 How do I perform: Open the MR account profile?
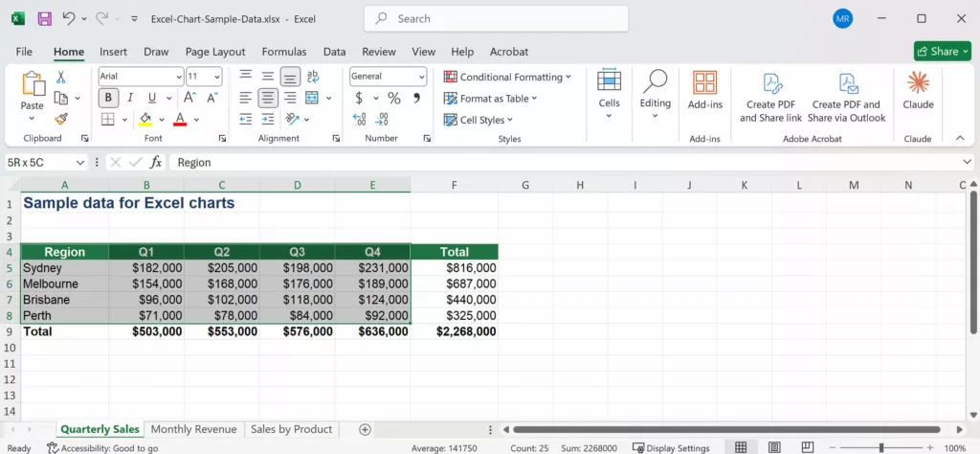842,19
